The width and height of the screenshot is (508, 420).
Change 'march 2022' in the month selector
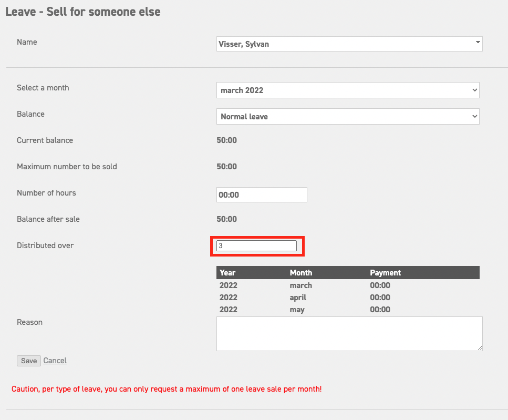[348, 90]
